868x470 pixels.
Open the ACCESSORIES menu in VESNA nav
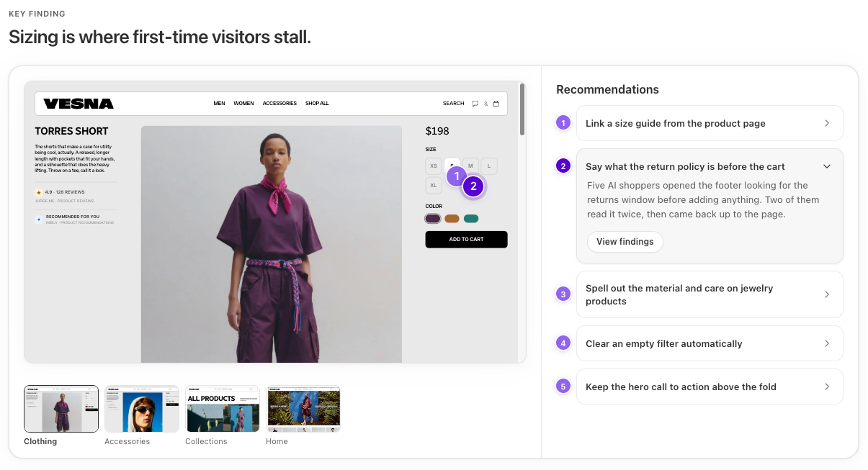(279, 104)
